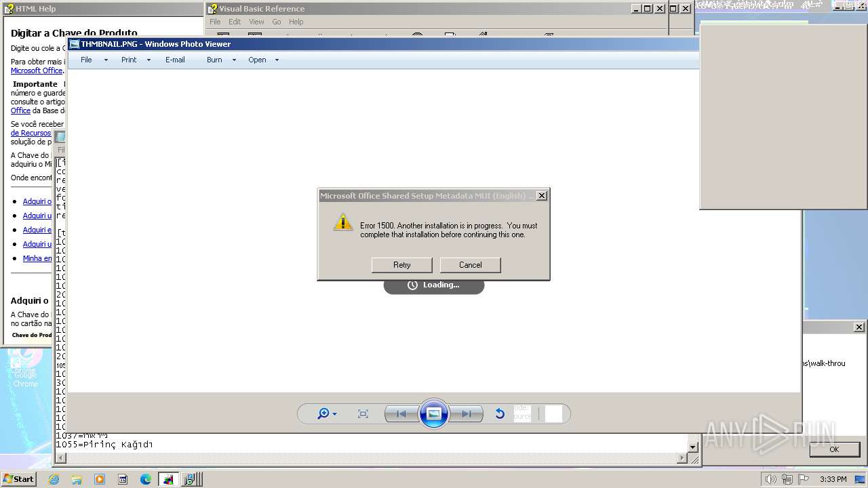This screenshot has height=488, width=868.
Task: Click the show desktop button at taskbar end
Action: [860, 479]
